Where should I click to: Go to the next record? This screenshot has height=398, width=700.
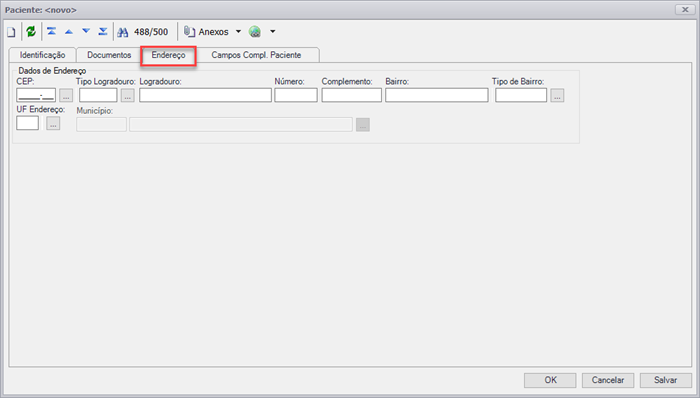(86, 32)
